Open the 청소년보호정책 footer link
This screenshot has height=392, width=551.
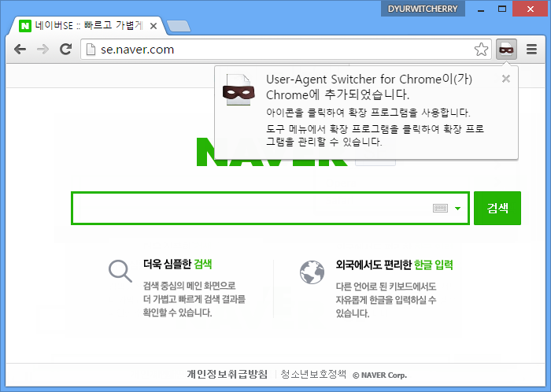pos(313,374)
